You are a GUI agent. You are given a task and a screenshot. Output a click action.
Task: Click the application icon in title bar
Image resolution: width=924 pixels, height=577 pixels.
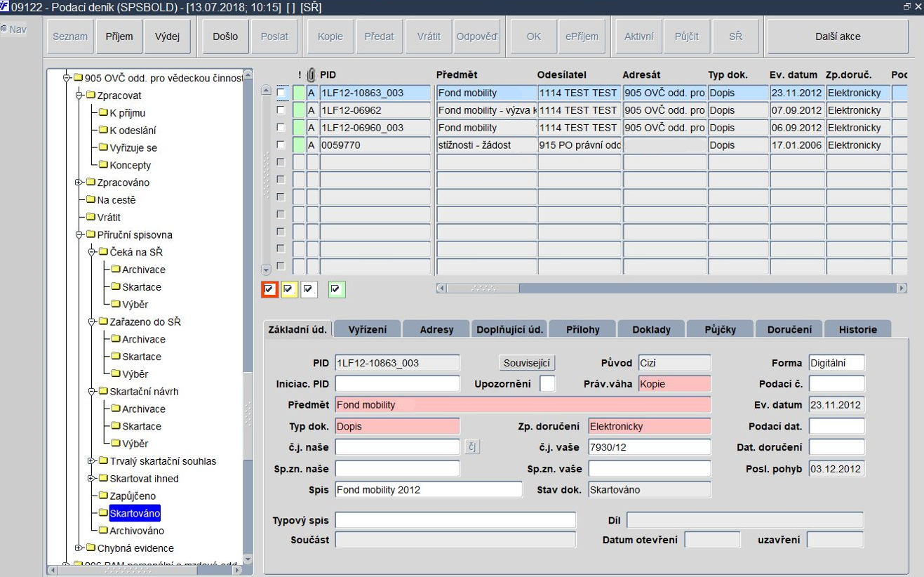(x=5, y=6)
